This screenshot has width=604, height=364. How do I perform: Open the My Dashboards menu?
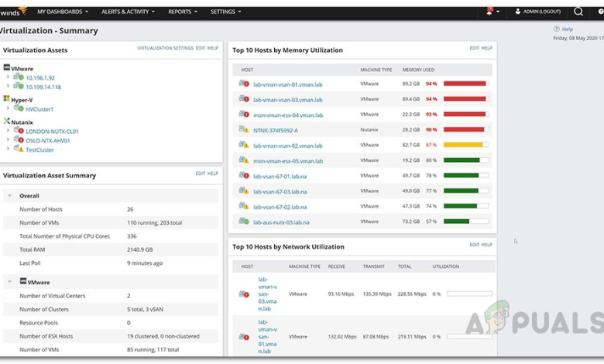[62, 12]
